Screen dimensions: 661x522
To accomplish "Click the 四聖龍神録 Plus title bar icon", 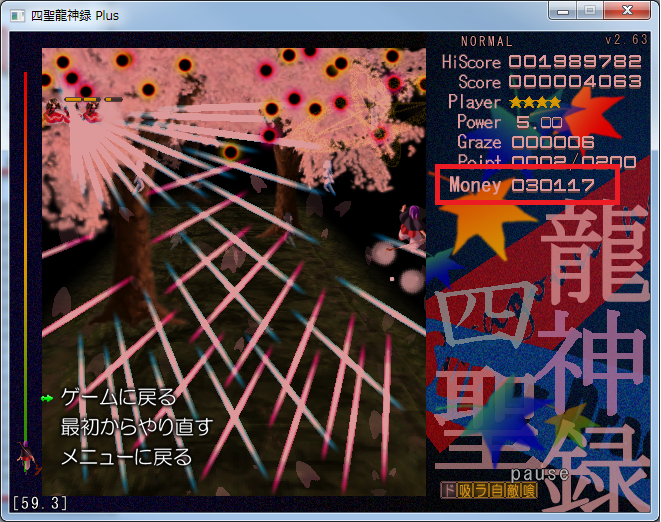I will (18, 16).
